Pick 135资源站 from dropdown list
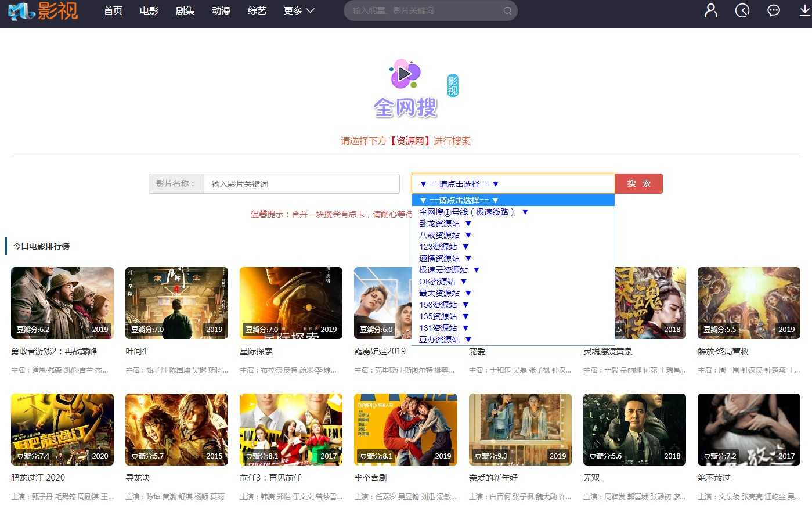 pyautogui.click(x=513, y=316)
